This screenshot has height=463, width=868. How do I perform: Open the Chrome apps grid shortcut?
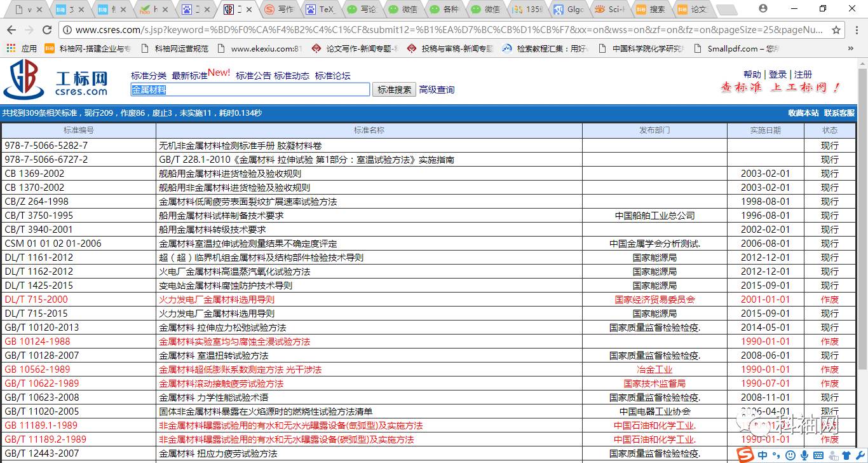click(x=11, y=48)
